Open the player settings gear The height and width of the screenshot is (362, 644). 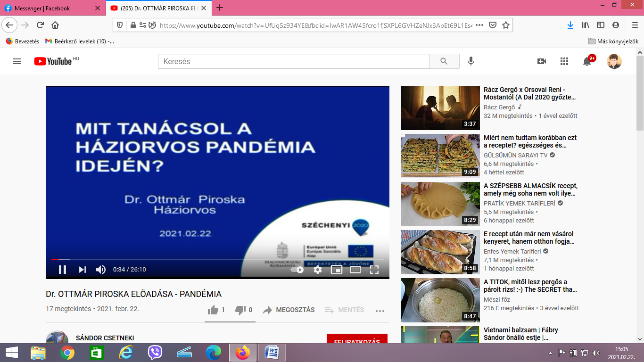click(x=318, y=270)
